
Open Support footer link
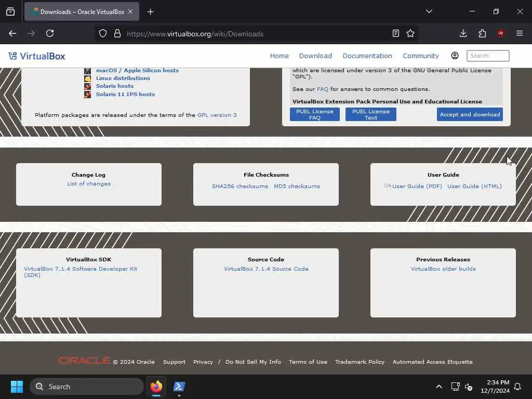[x=174, y=362]
